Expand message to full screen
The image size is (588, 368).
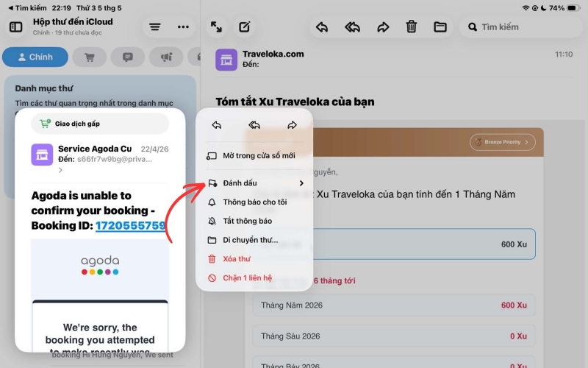(216, 27)
